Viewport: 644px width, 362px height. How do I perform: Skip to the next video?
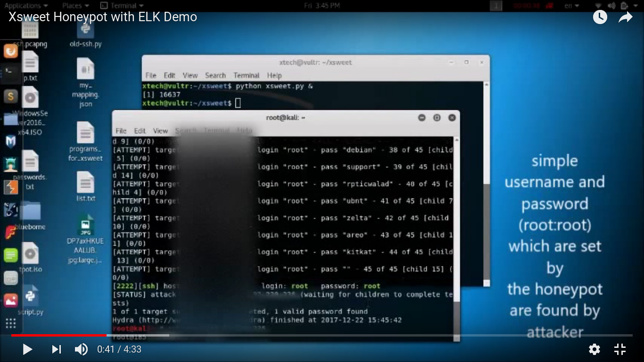(57, 349)
